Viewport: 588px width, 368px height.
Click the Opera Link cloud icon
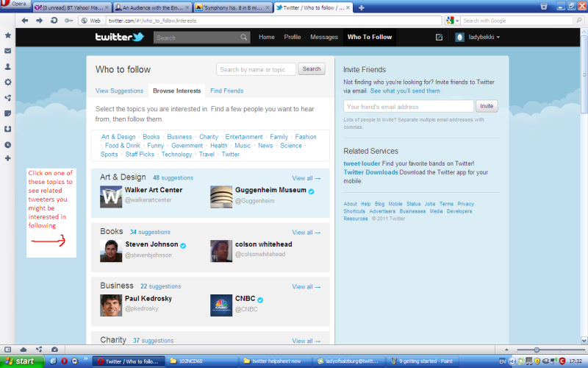(x=24, y=350)
